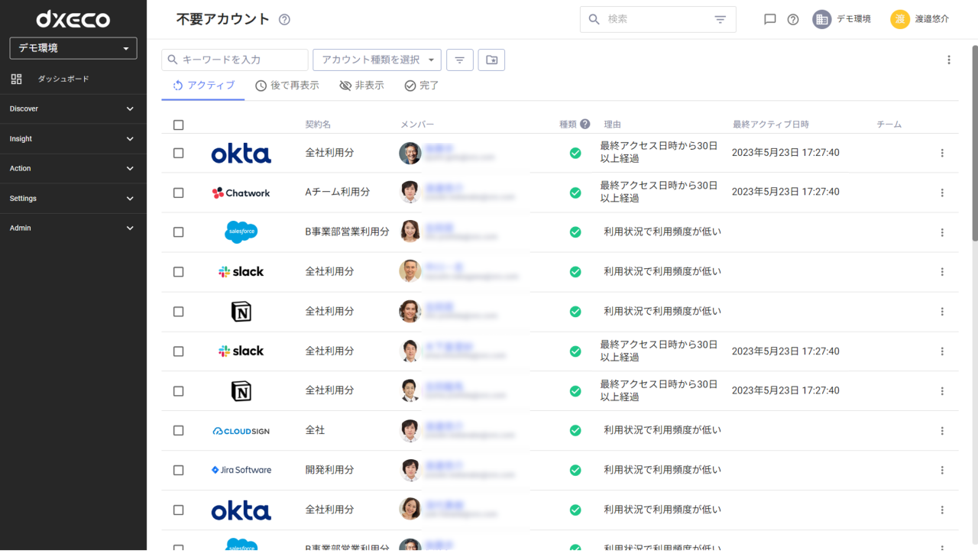The width and height of the screenshot is (978, 560).
Task: Expand the Discover sidebar section
Action: click(73, 108)
